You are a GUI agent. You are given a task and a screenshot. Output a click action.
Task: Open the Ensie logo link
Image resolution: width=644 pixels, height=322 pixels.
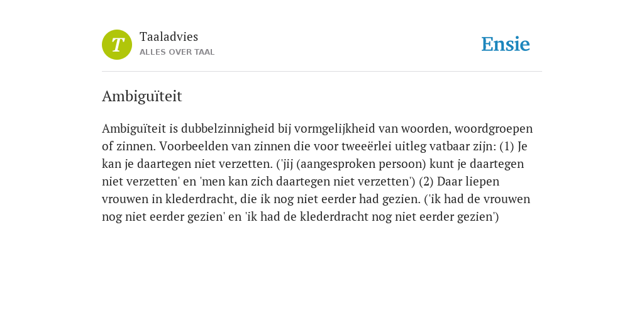(x=506, y=44)
